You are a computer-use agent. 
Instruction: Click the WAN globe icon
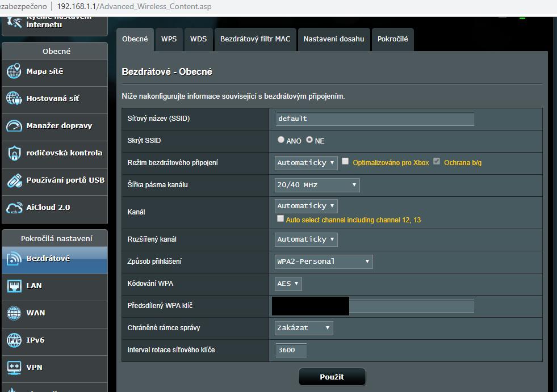coord(14,313)
